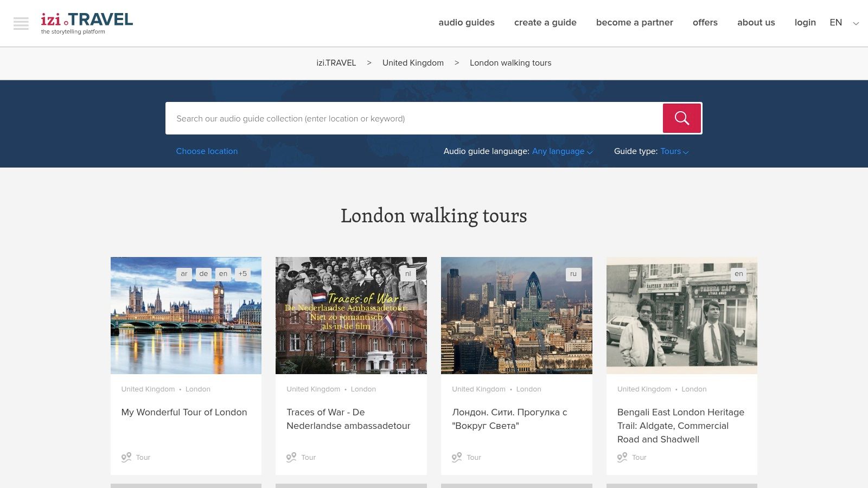
Task: Click the Tour pin icon on Bengali East London card
Action: pyautogui.click(x=622, y=457)
